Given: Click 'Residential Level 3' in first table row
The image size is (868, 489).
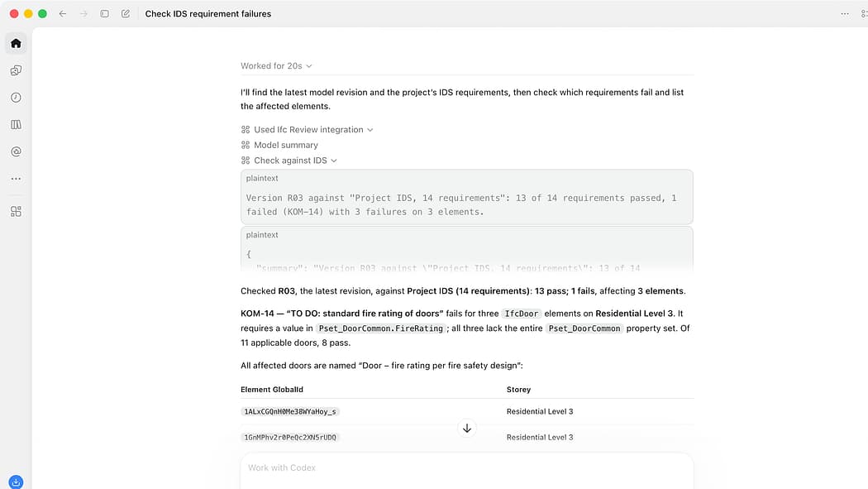Looking at the screenshot, I should 540,411.
